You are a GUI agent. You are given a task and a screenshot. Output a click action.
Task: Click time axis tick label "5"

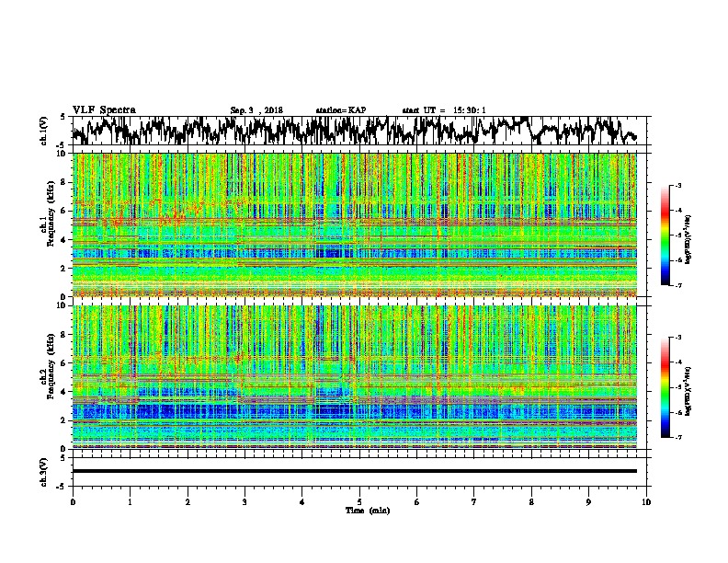(359, 502)
